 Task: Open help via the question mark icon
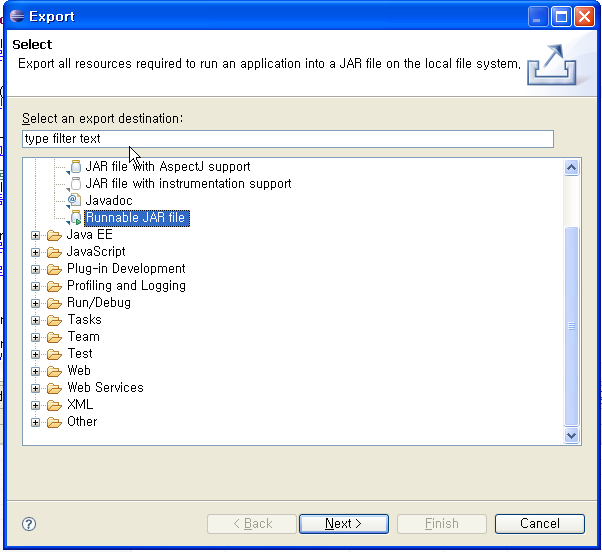pyautogui.click(x=29, y=524)
